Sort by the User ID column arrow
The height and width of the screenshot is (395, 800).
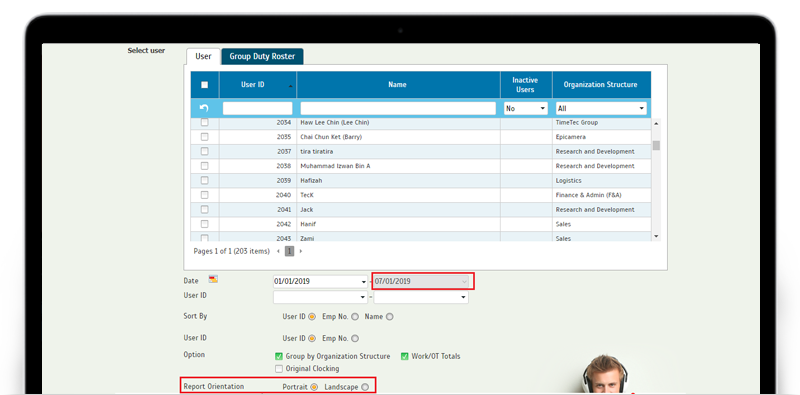[290, 86]
